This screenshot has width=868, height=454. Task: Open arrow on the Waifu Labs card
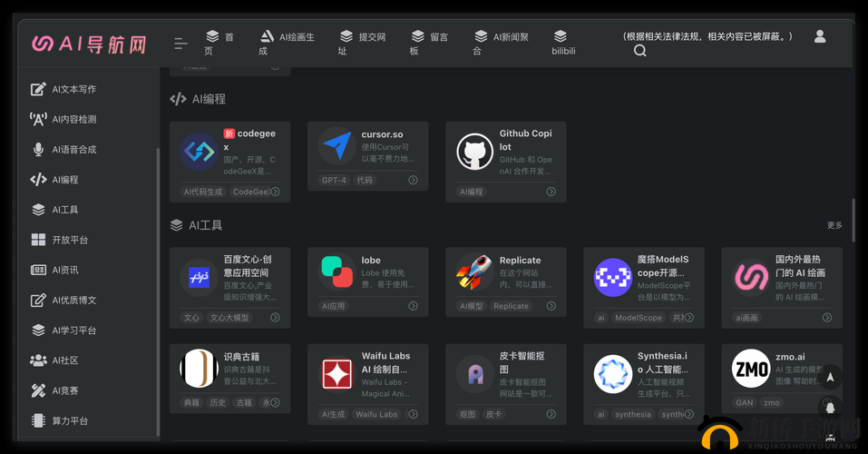tap(413, 414)
